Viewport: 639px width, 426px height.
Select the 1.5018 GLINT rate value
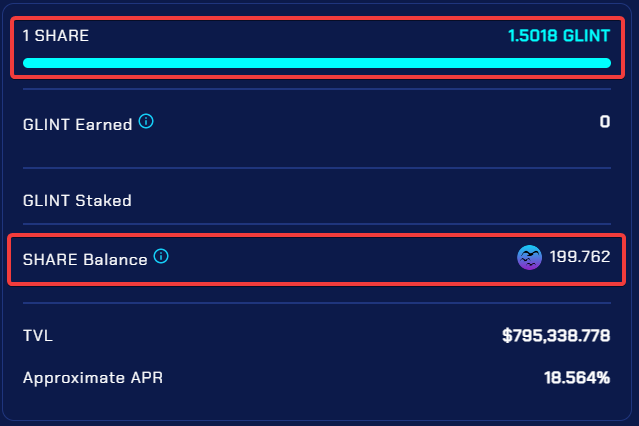point(559,36)
